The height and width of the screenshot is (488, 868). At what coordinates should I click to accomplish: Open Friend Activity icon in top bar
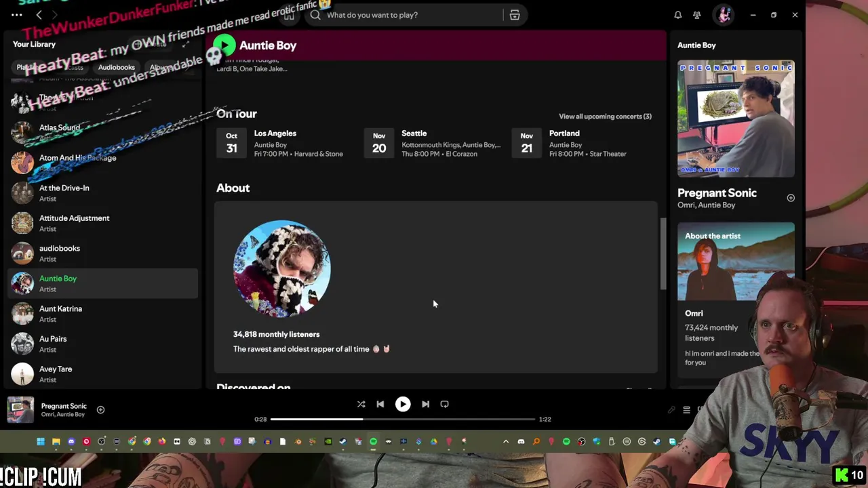[697, 15]
